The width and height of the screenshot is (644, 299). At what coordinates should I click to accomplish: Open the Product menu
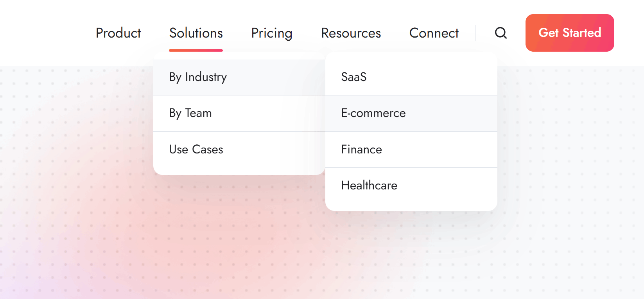click(118, 33)
